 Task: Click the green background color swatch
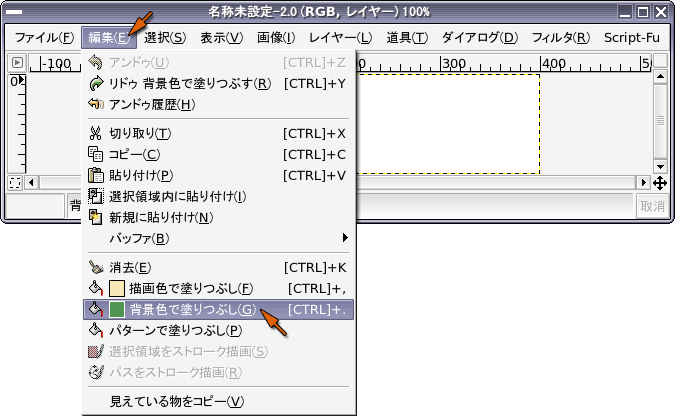tap(117, 309)
